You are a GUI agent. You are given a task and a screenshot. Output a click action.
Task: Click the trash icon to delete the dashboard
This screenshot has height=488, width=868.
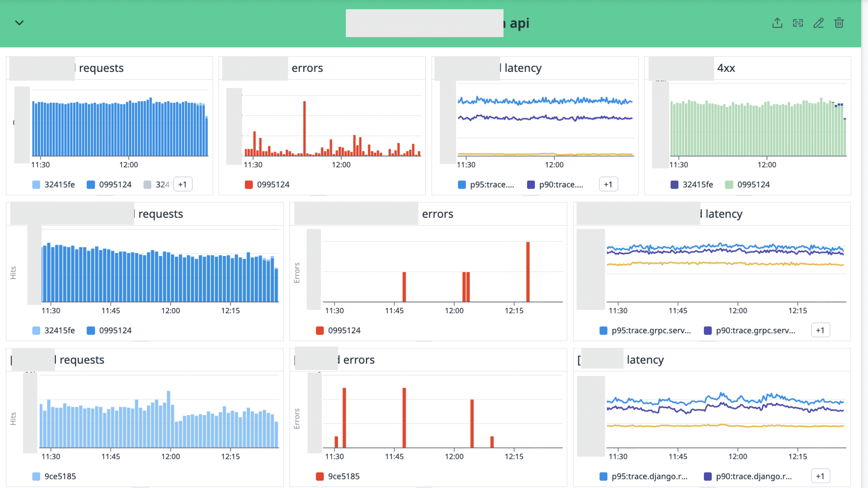click(x=839, y=23)
